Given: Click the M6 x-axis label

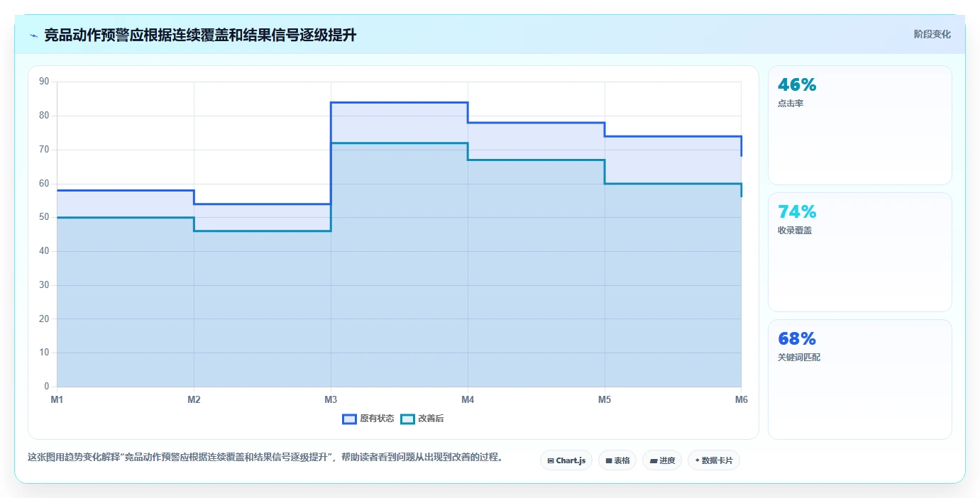Looking at the screenshot, I should click(x=742, y=399).
